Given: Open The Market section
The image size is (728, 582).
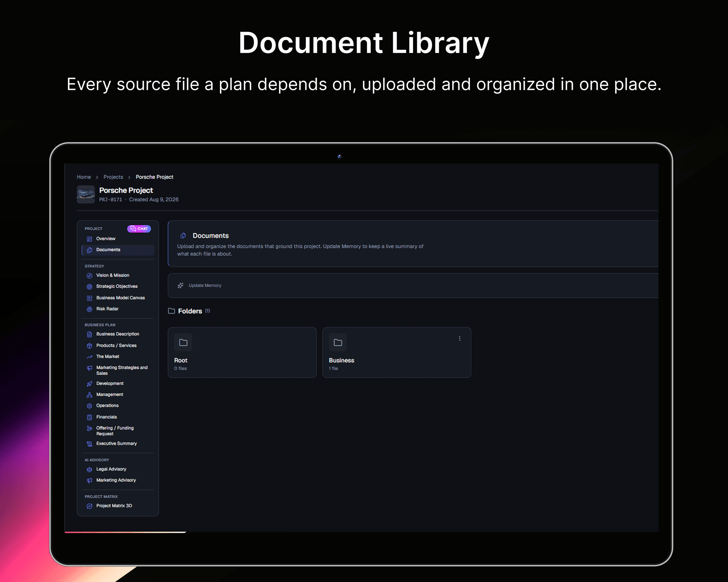Looking at the screenshot, I should click(118, 356).
